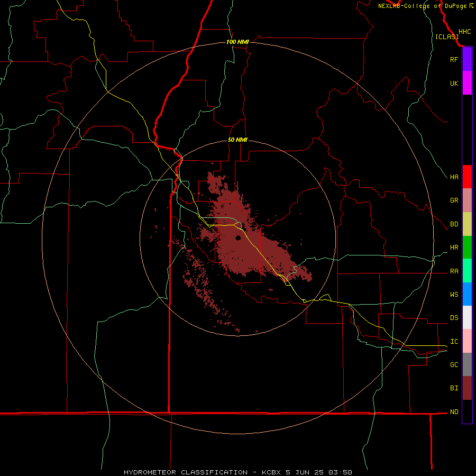Screen dimensions: 476x476
Task: Click the GC legend label
Action: [454, 365]
